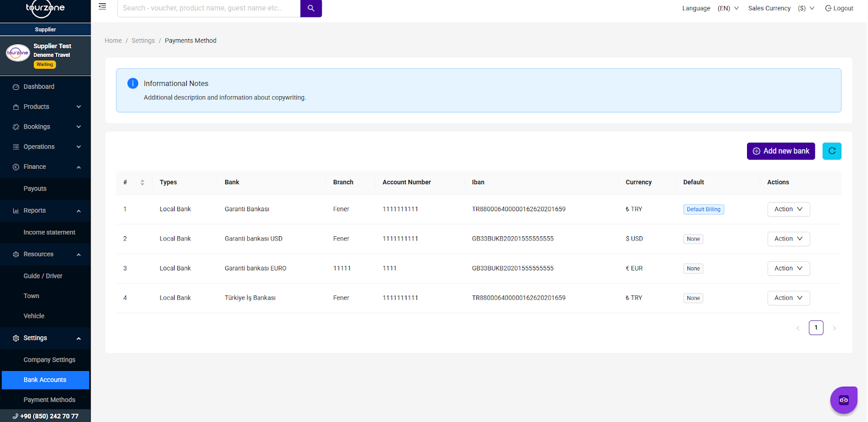868x422 pixels.
Task: Open the chat assistant bubble icon
Action: [844, 400]
